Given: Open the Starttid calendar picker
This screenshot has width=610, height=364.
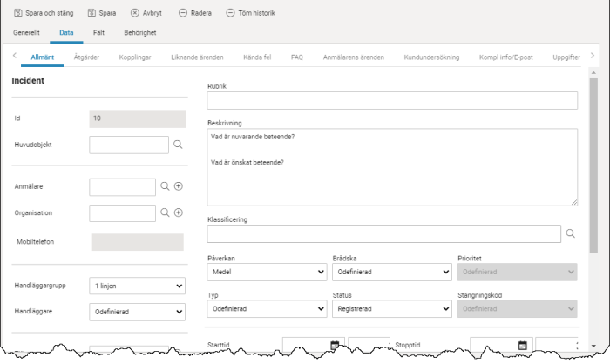Looking at the screenshot, I should pyautogui.click(x=335, y=345).
